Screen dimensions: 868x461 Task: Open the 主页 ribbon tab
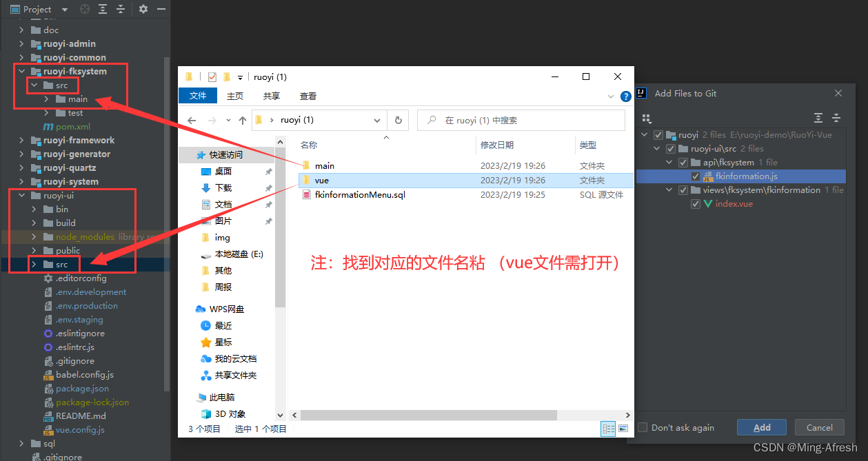(235, 96)
